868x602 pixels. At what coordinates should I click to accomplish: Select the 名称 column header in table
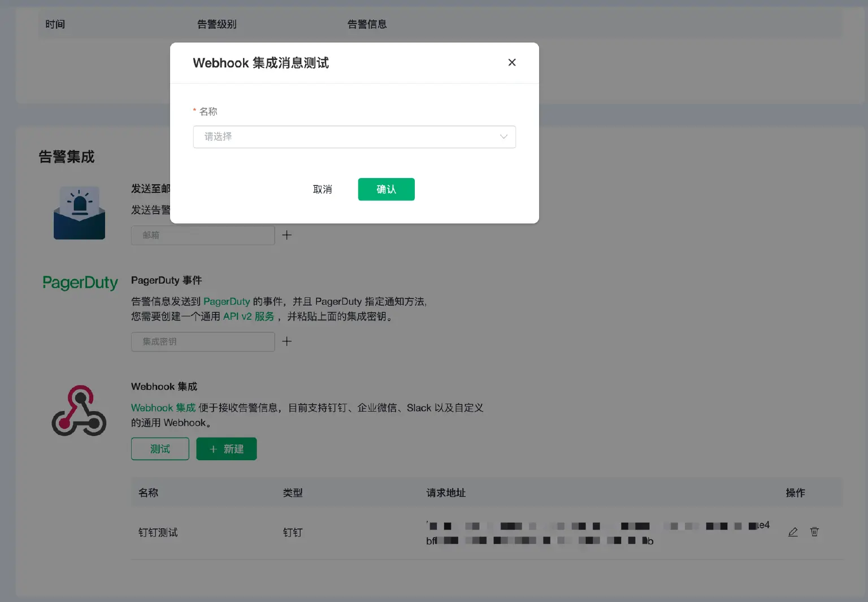click(x=148, y=492)
